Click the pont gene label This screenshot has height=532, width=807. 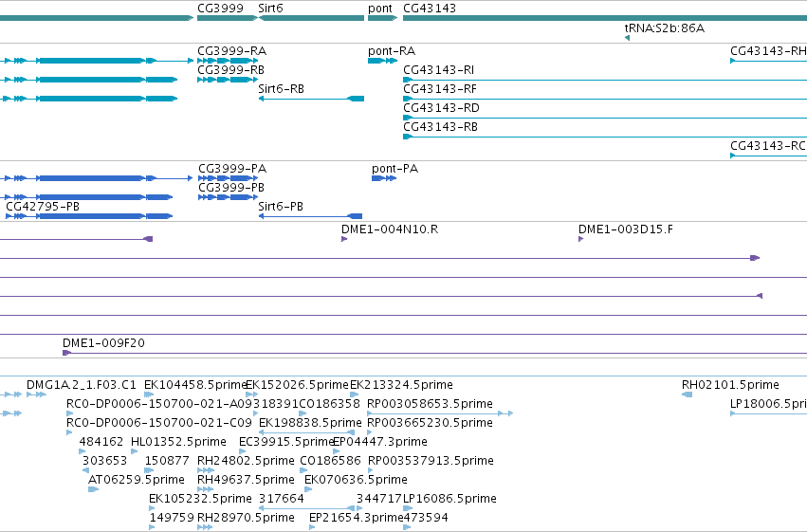380,9
